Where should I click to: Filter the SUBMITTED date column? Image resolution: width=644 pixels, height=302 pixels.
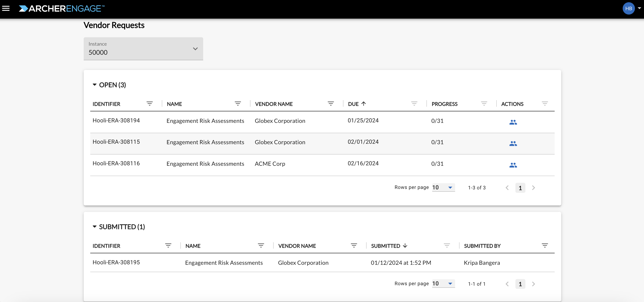[447, 246]
